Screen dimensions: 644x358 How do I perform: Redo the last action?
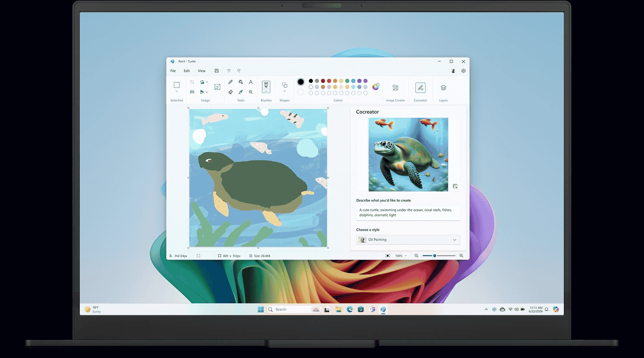(x=239, y=71)
